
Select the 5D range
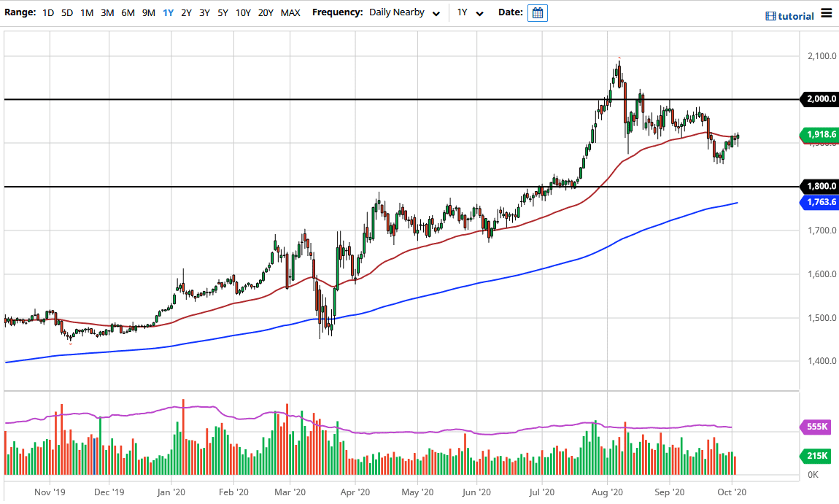point(67,13)
